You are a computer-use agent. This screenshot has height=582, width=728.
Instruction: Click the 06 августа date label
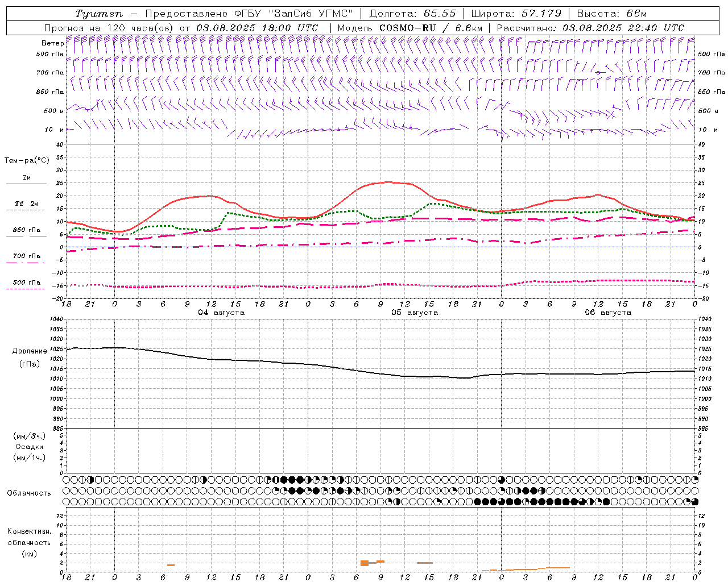tap(608, 313)
